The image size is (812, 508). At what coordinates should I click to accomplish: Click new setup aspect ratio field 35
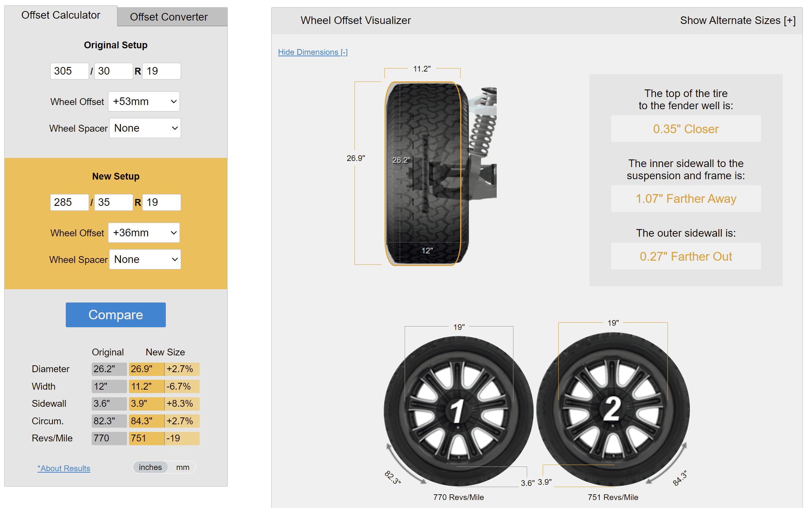click(x=113, y=202)
